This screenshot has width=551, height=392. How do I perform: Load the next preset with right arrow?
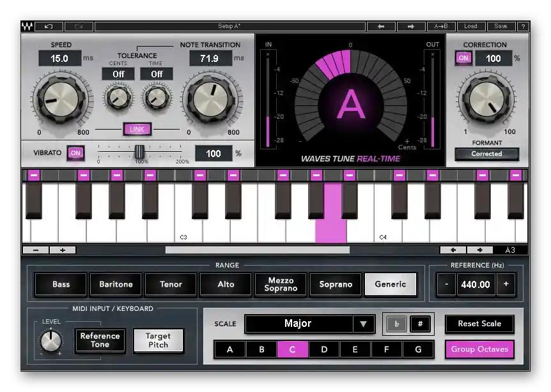point(411,26)
